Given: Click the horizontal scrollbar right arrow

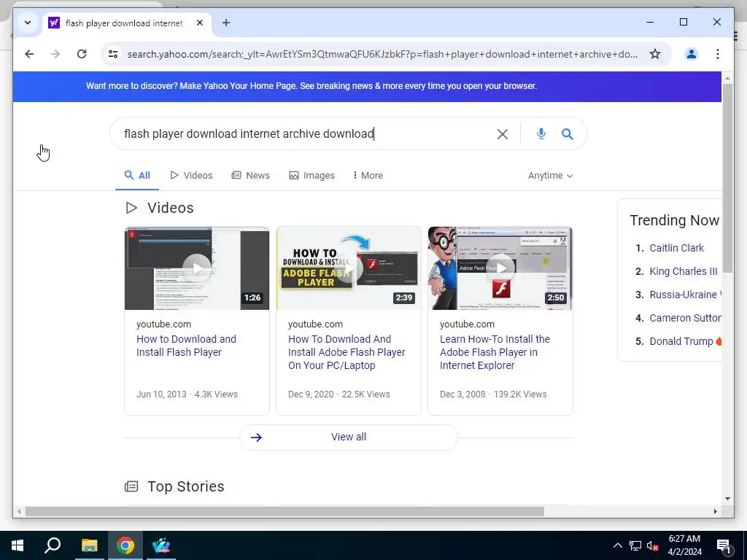Looking at the screenshot, I should tap(716, 511).
